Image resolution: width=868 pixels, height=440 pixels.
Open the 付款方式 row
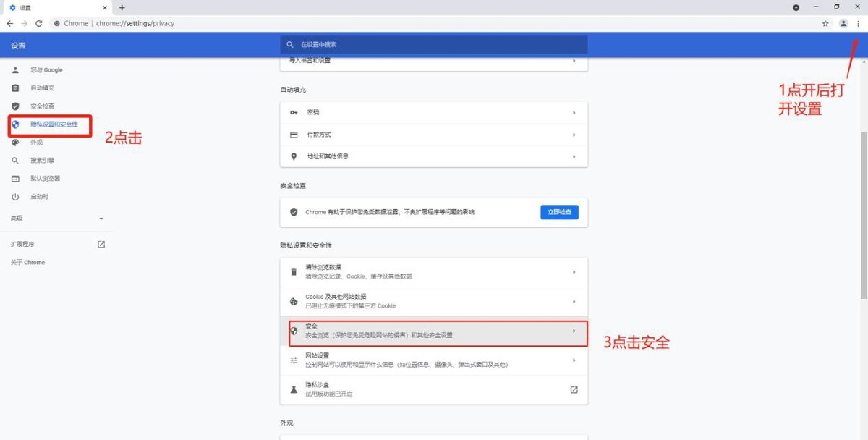(x=434, y=135)
